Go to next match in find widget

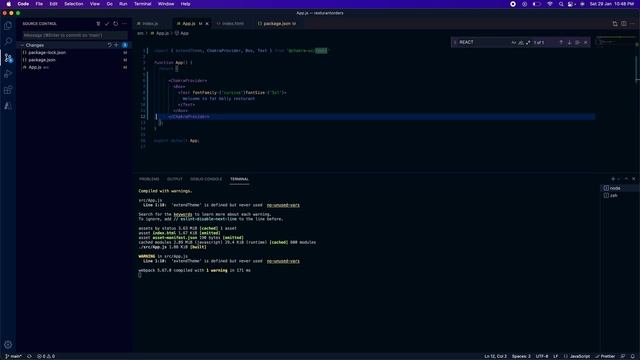(569, 42)
